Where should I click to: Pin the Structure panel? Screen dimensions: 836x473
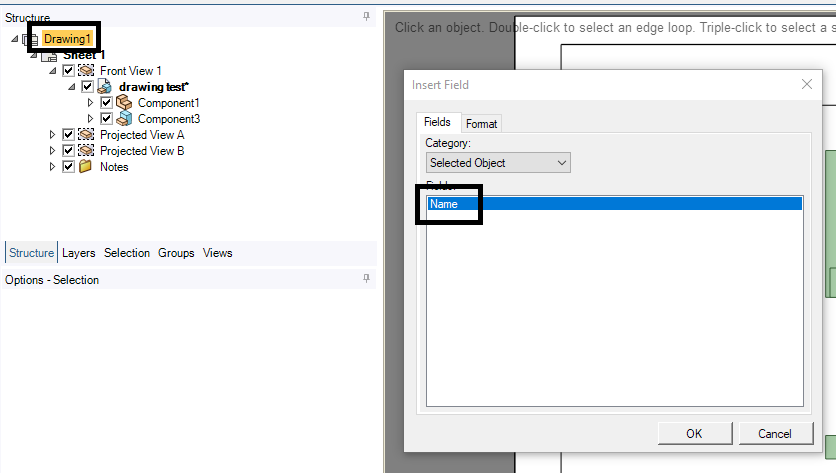366,17
